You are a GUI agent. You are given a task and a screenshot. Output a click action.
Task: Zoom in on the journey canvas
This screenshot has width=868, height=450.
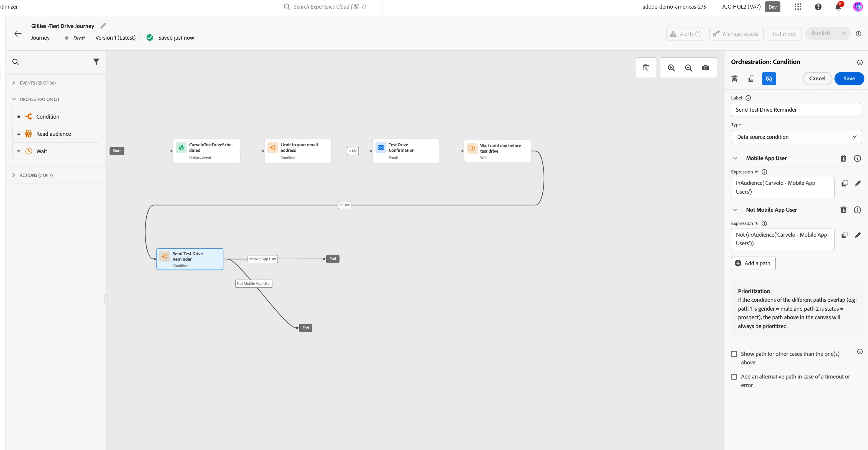tap(671, 68)
